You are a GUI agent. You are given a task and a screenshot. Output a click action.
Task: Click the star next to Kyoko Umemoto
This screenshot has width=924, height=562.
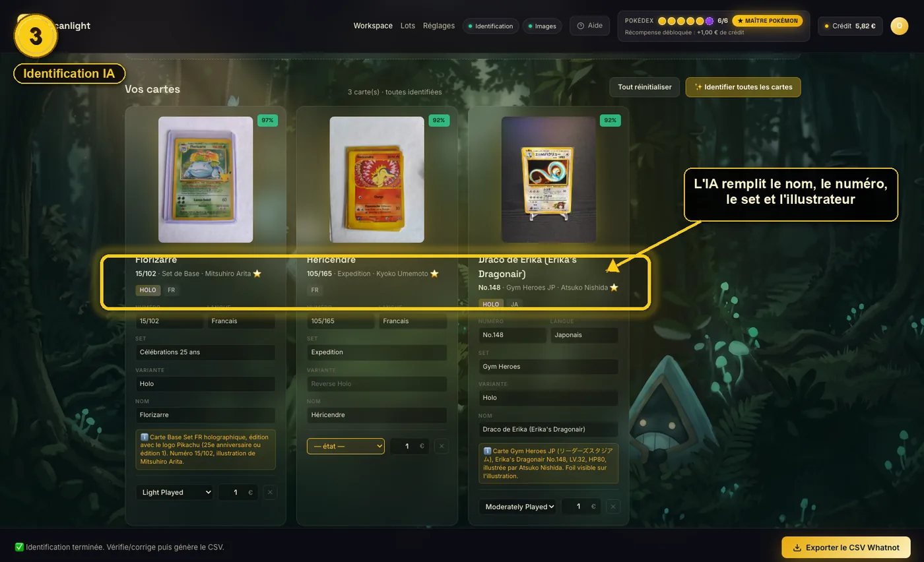click(x=434, y=274)
